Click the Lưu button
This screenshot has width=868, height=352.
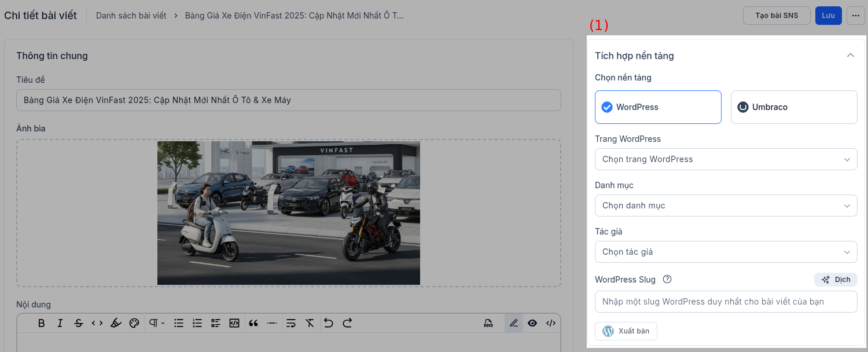828,16
